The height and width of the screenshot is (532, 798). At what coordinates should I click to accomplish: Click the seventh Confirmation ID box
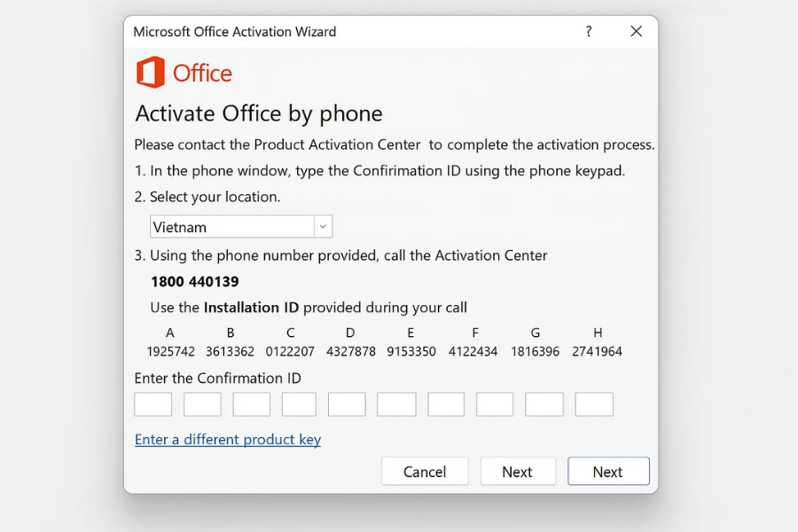446,404
